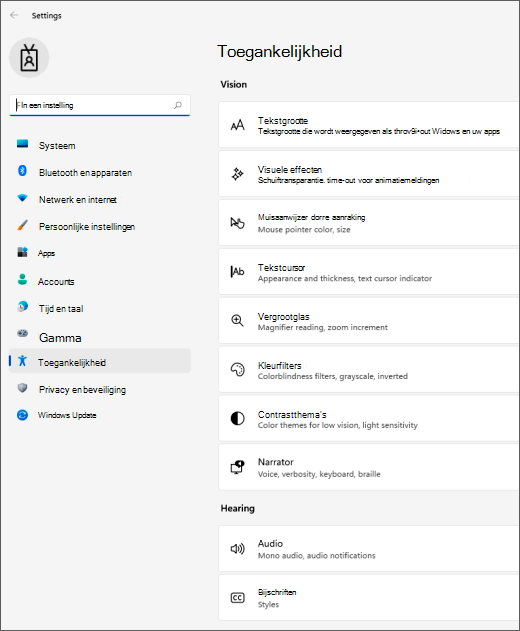Screen dimensions: 520x631
Task: Click the search magnifier icon
Action: coord(177,105)
